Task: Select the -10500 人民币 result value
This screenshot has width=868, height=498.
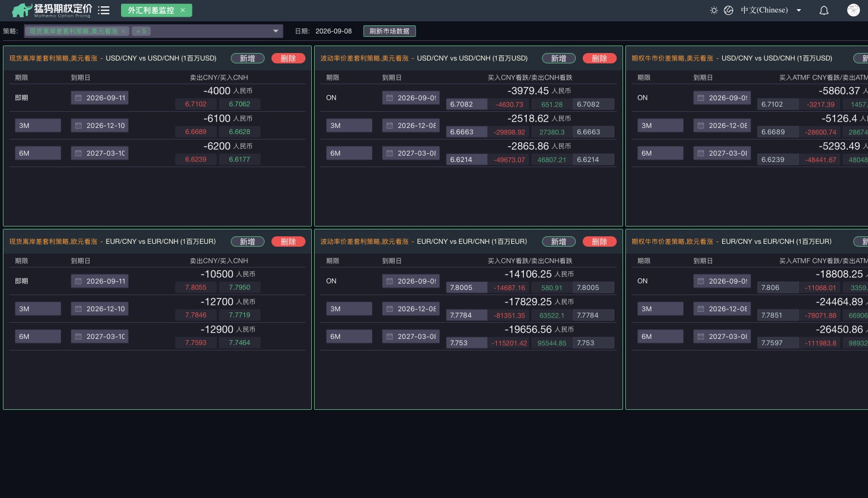Action: click(228, 274)
